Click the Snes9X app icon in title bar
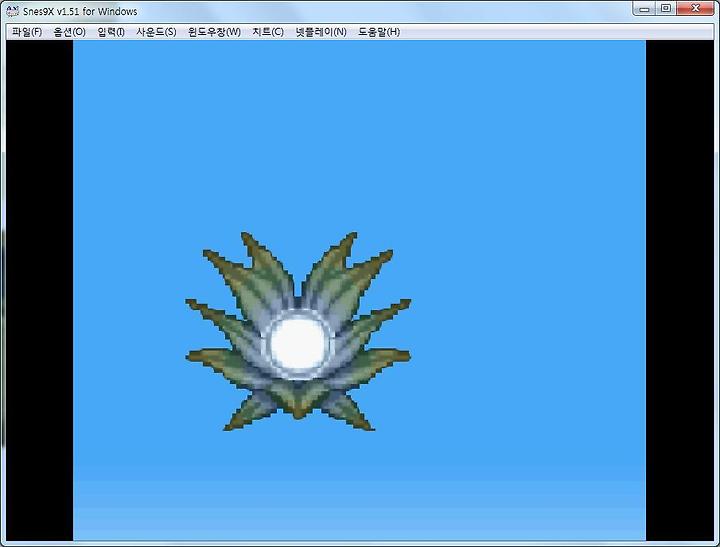The height and width of the screenshot is (547, 720). 13,11
